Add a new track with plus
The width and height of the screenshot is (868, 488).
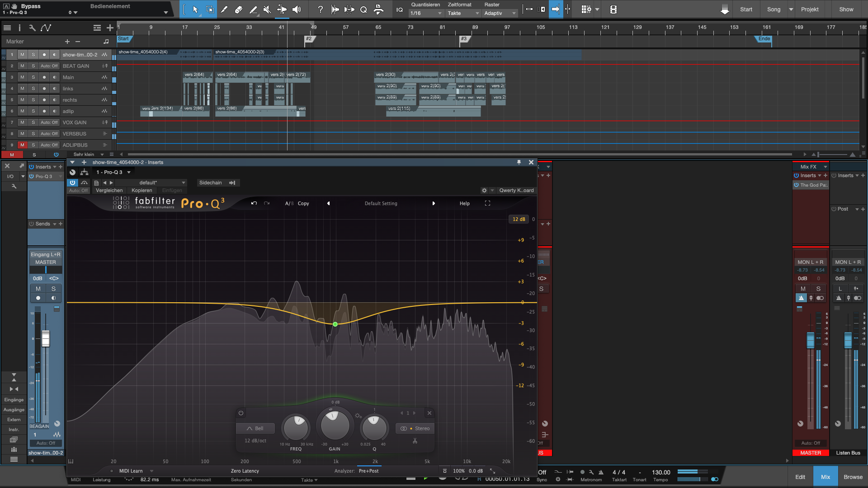(110, 28)
